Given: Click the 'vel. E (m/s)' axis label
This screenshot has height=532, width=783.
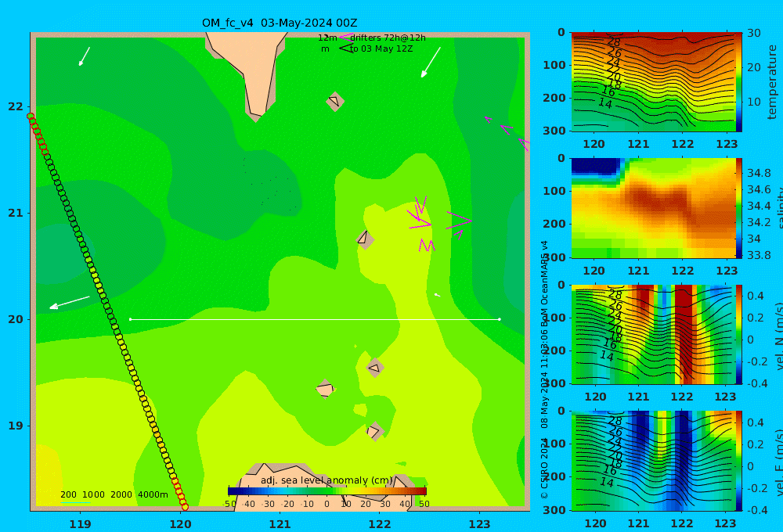Looking at the screenshot, I should [x=778, y=462].
